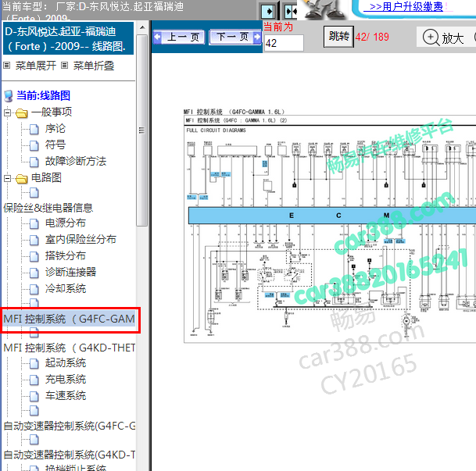Open the 车速系统 page
476x471 pixels.
tap(66, 396)
